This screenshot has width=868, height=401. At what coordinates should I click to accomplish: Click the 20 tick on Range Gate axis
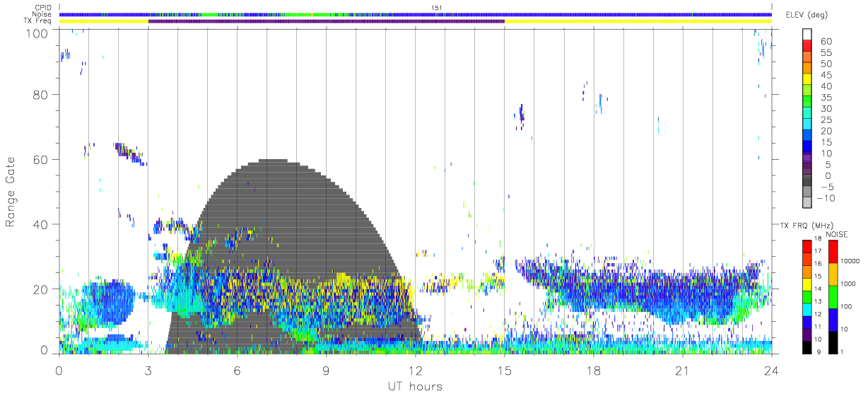pyautogui.click(x=42, y=289)
